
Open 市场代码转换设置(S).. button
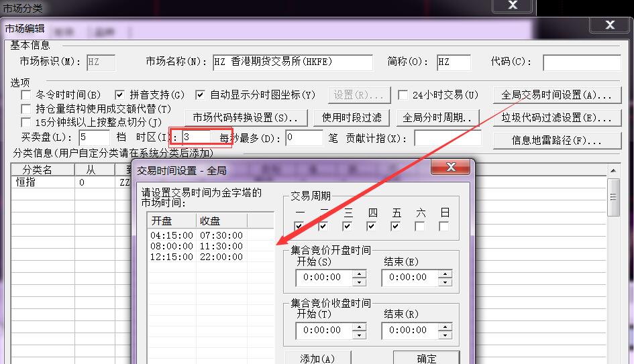(246, 118)
